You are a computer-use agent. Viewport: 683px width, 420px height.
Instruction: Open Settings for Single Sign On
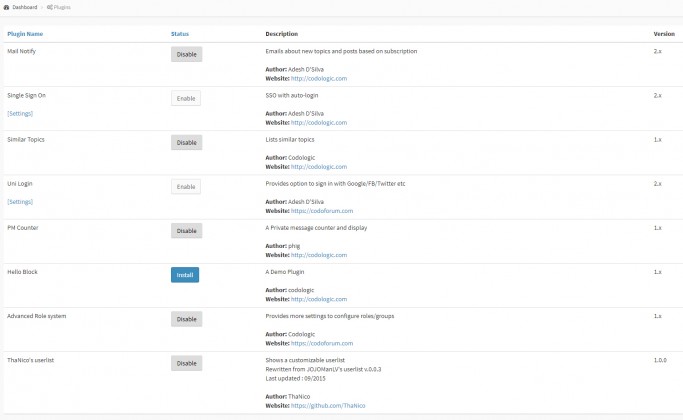[20, 114]
